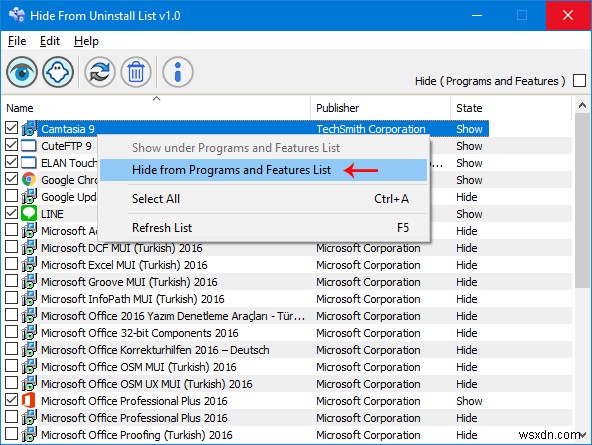
Task: Click Show state of LINE row
Action: 469,214
